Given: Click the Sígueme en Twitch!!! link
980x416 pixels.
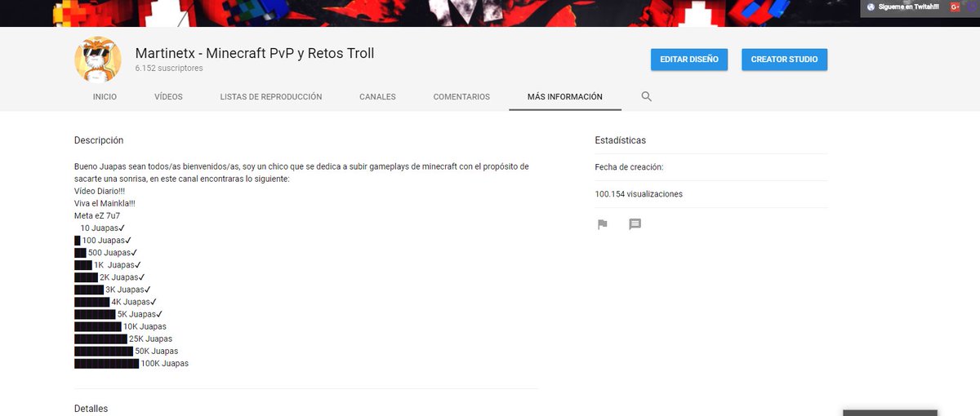Looking at the screenshot, I should tap(908, 7).
